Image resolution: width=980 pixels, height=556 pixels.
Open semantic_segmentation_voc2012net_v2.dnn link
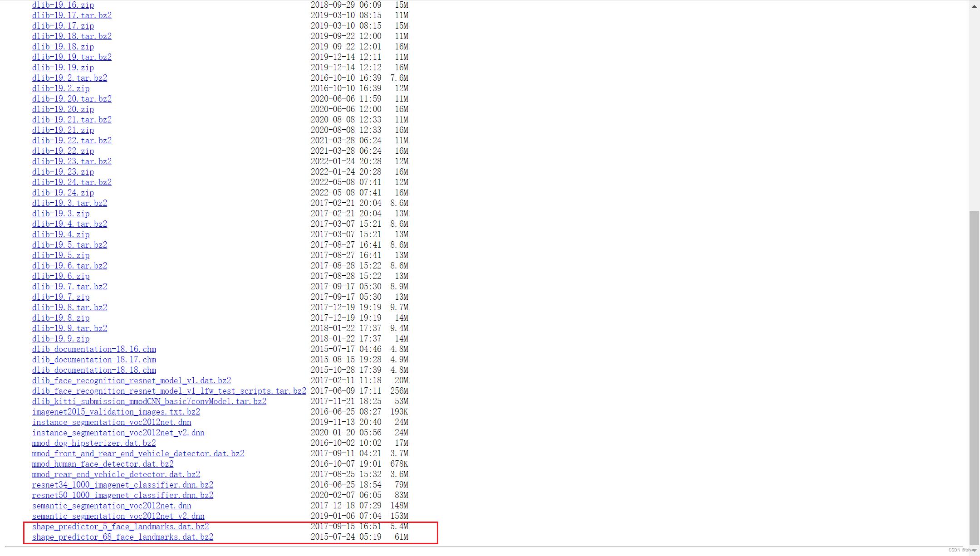tap(118, 516)
